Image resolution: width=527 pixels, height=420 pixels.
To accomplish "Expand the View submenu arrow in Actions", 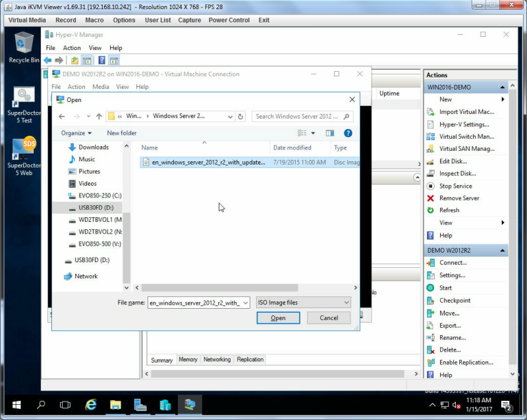I will point(503,223).
